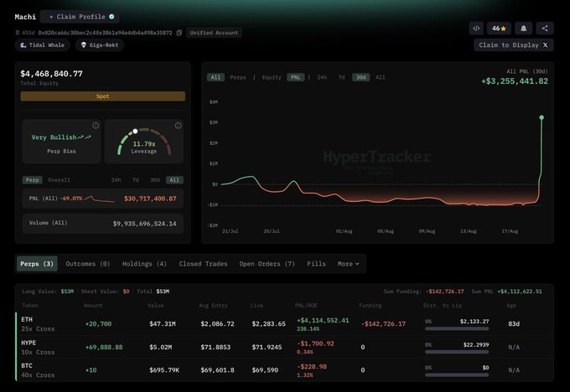
Task: Sort by PNL/ROE column header
Action: [x=306, y=306]
